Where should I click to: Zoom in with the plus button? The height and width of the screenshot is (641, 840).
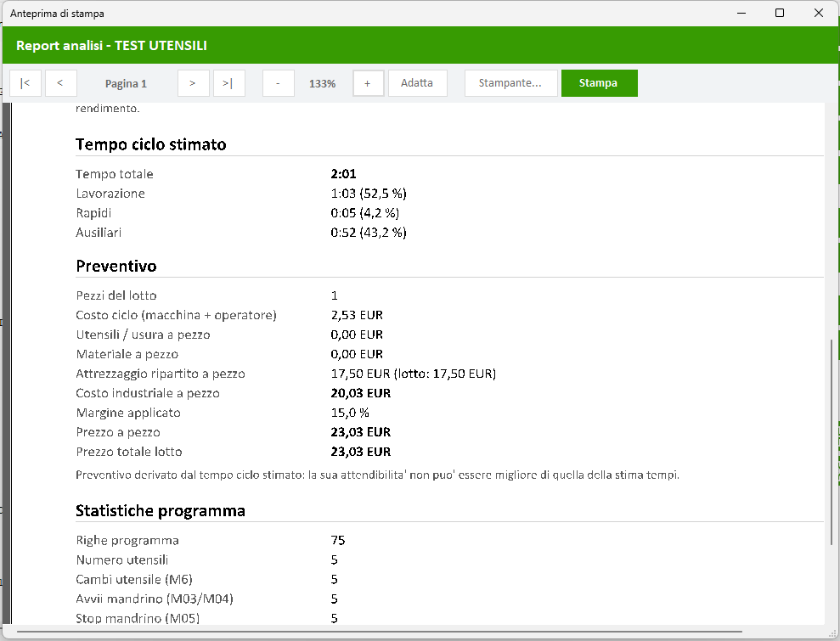coord(368,83)
